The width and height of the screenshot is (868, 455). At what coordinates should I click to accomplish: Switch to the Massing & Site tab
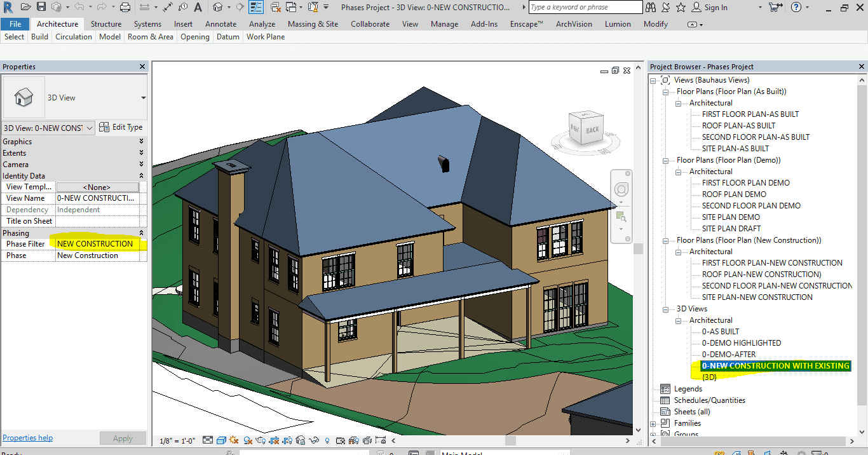[x=313, y=24]
